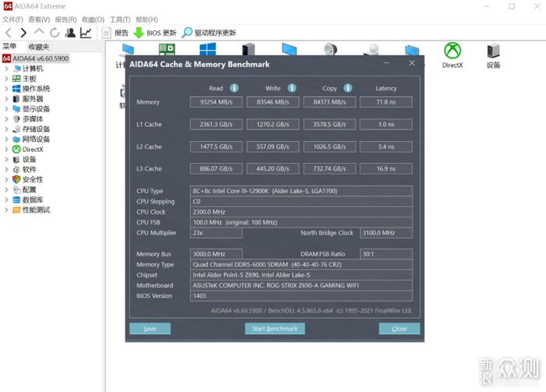Open the Windows operating system icon in main panel
The image size is (546, 392).
point(207,49)
